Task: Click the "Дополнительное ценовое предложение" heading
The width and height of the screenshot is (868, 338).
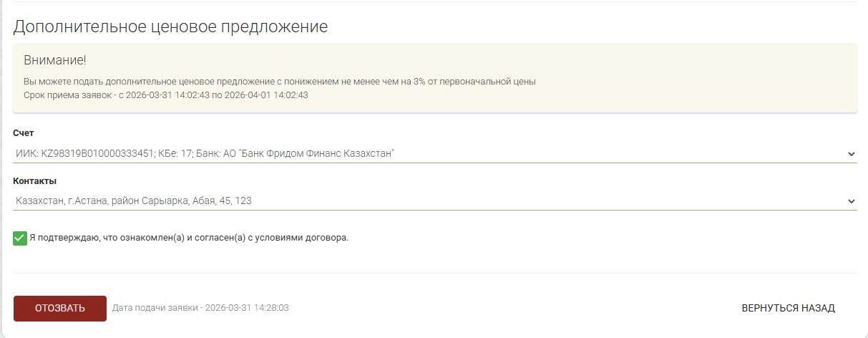Action: point(170,27)
